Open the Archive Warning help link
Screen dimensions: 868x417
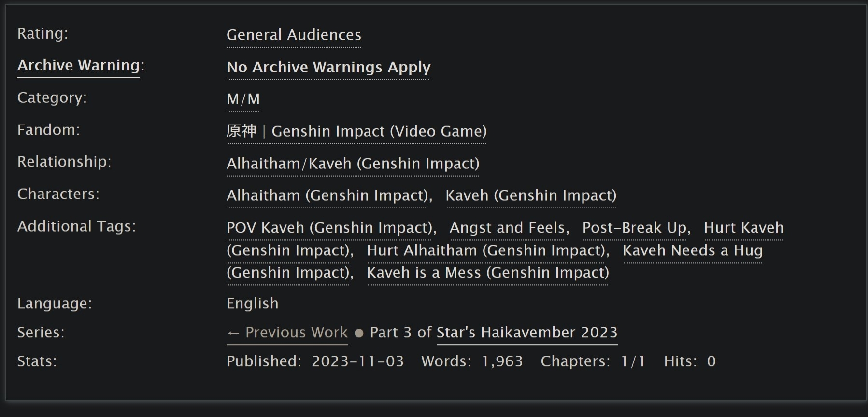point(78,65)
